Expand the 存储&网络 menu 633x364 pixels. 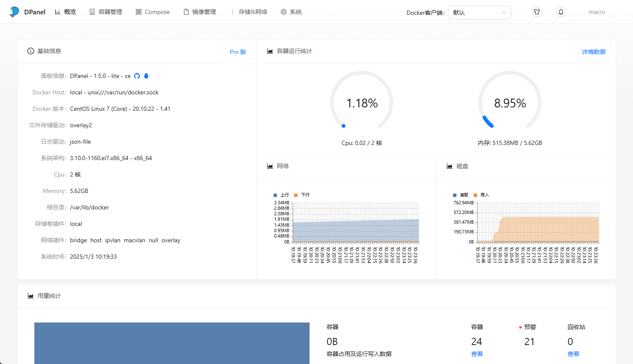(249, 12)
